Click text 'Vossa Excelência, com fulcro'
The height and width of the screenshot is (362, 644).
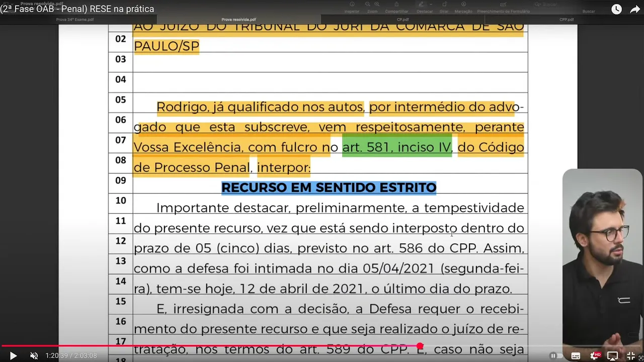(226, 147)
